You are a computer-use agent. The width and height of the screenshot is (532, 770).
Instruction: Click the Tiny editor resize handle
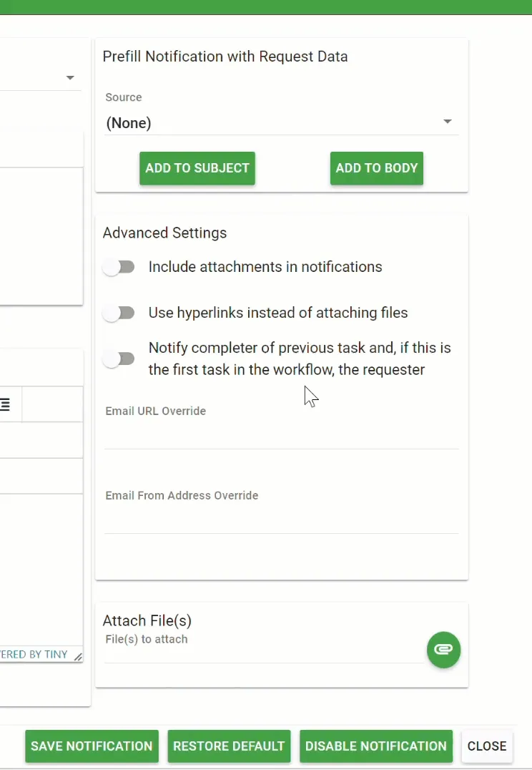pyautogui.click(x=78, y=656)
